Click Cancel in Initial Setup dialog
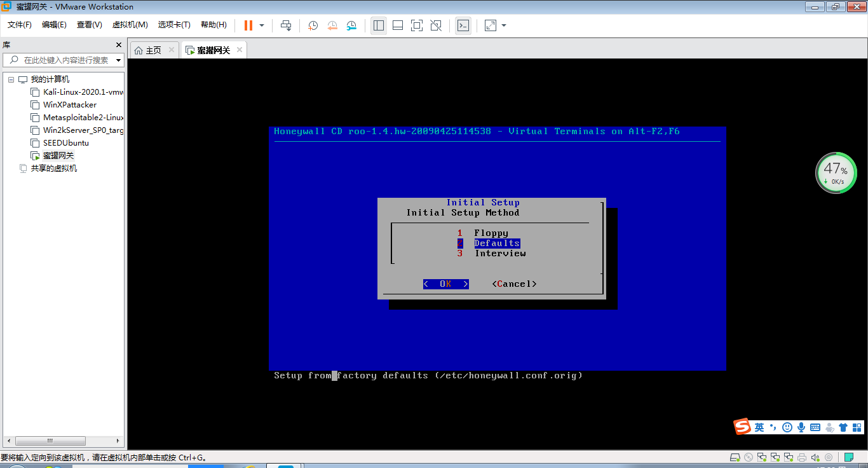This screenshot has height=468, width=868. [x=514, y=284]
